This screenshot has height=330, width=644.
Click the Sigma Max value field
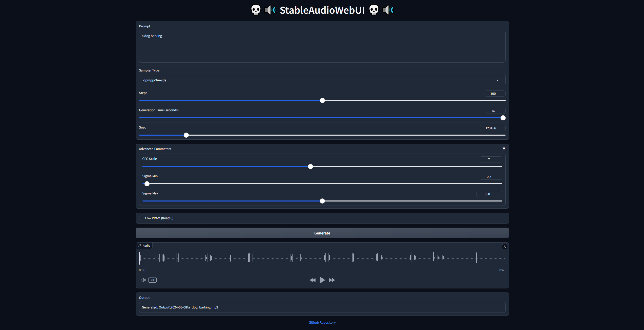tap(489, 194)
